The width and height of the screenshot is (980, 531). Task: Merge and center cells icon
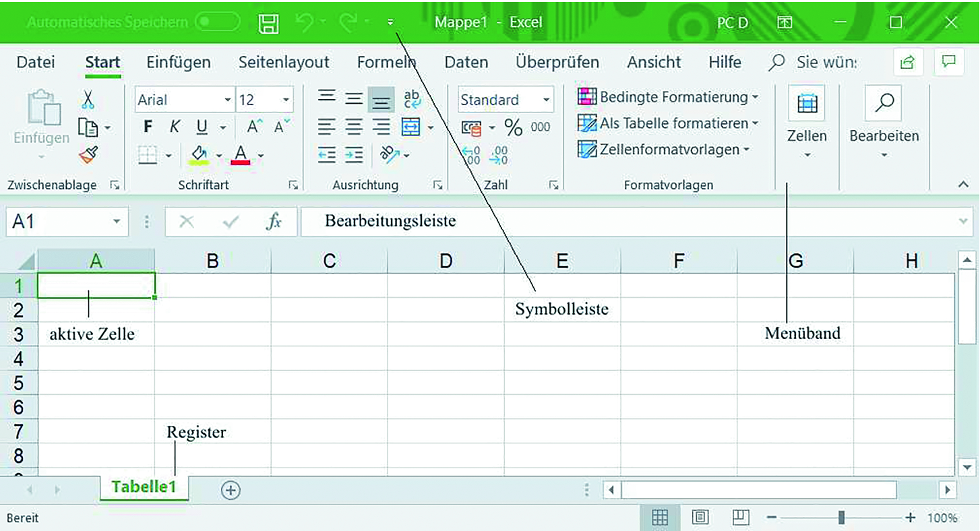click(410, 127)
